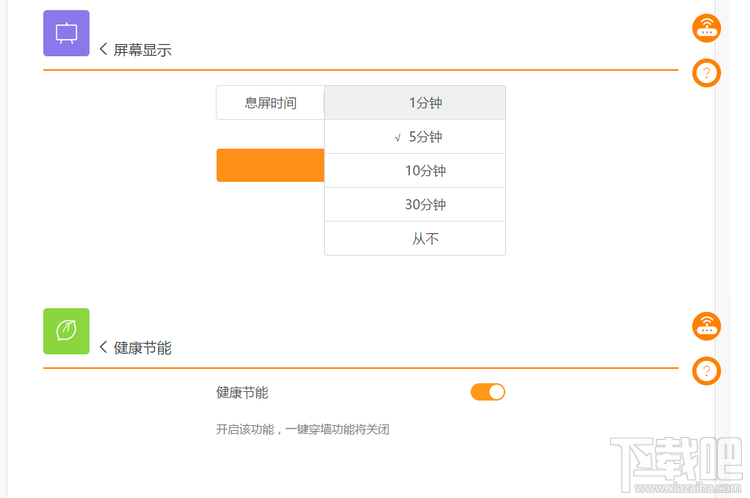Choose 30分钟 from the dropdown list

coord(415,205)
